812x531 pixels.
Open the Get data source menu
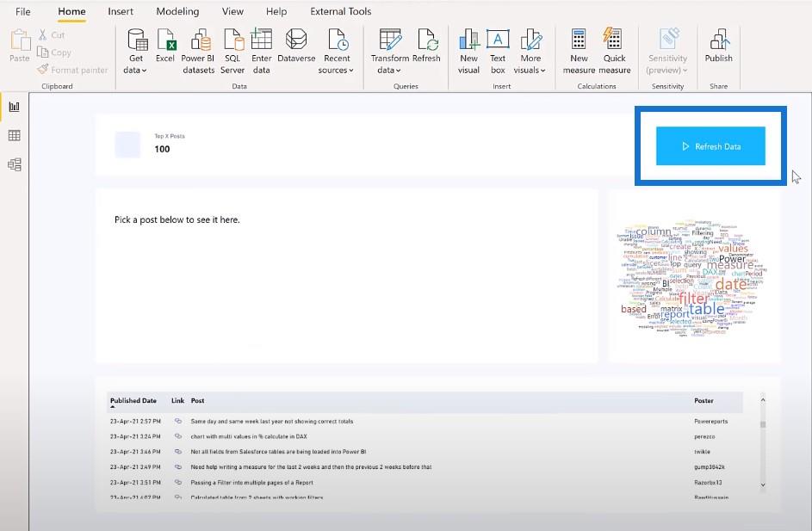pyautogui.click(x=136, y=52)
